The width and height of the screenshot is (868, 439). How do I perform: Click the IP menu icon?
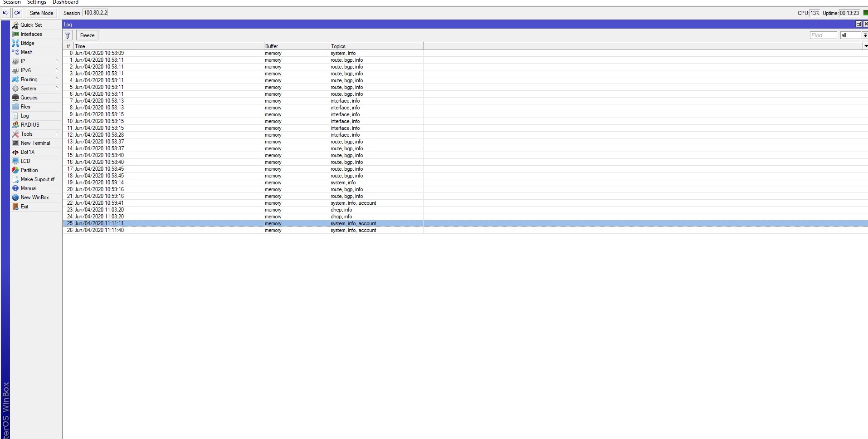(x=15, y=61)
